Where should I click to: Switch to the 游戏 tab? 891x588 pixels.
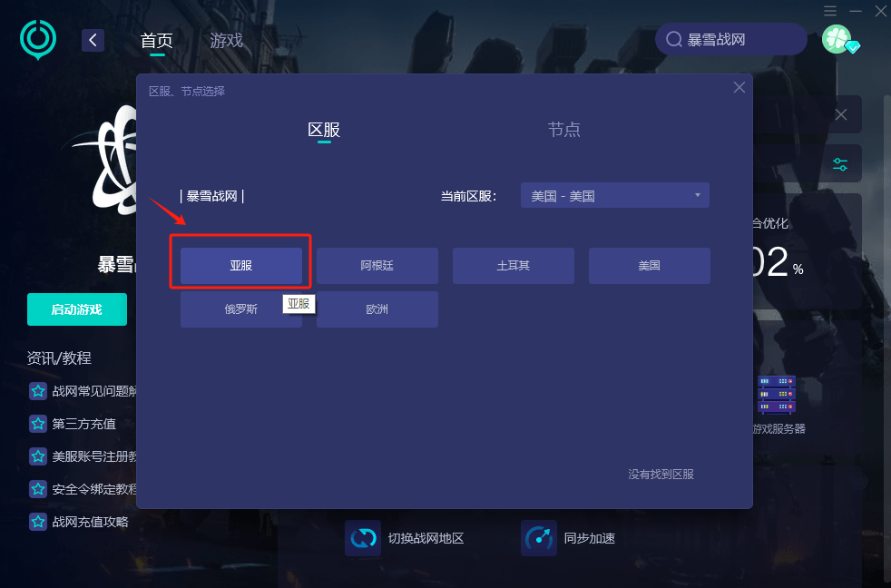tap(226, 41)
